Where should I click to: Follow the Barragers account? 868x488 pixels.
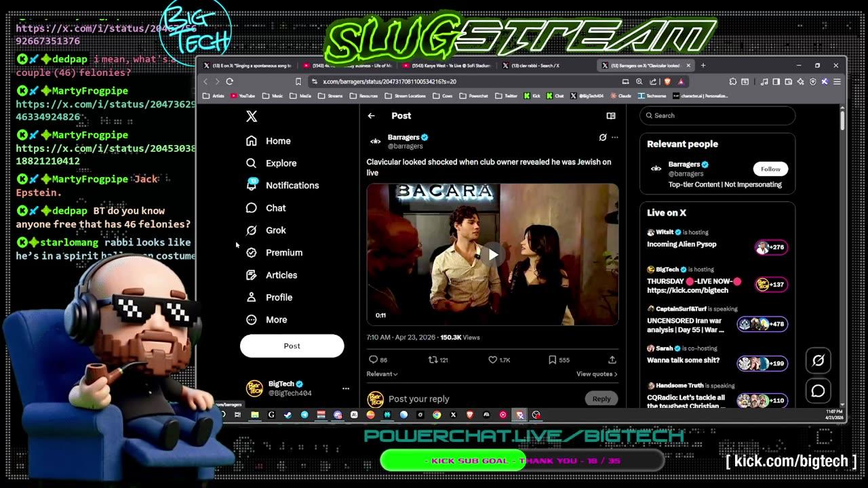[x=770, y=169]
